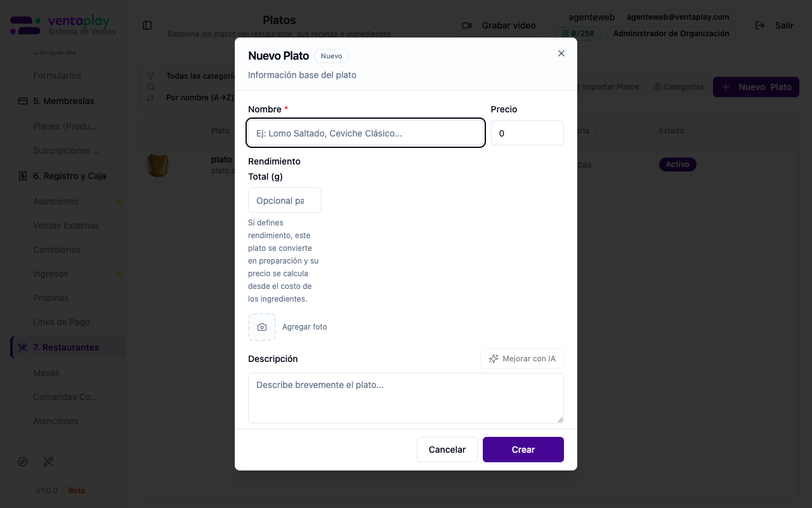The width and height of the screenshot is (812, 508).
Task: Focus the Nombre text field
Action: click(x=366, y=133)
